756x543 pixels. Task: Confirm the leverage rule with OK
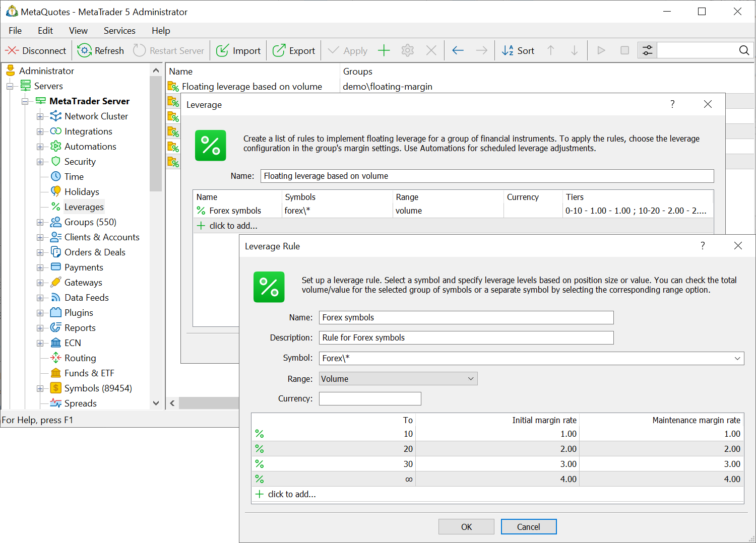[466, 526]
